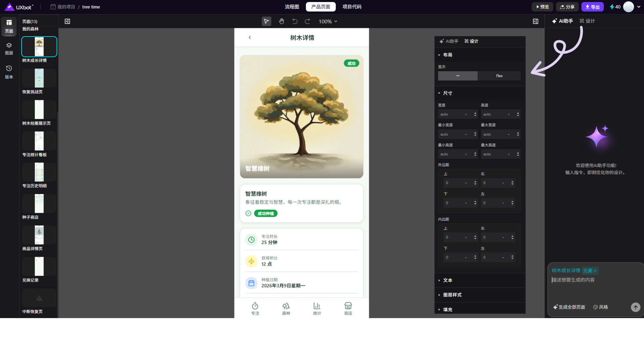Click the redo arrow icon
644x362 pixels.
click(x=307, y=21)
